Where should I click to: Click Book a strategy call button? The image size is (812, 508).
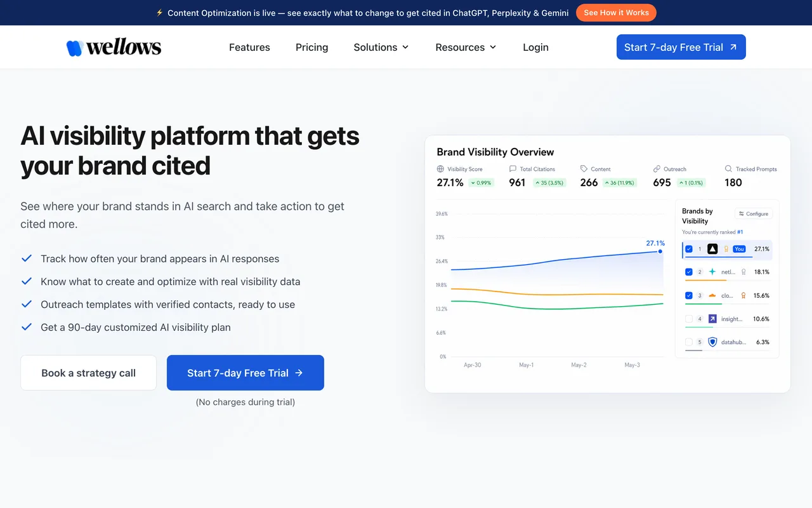tap(88, 373)
